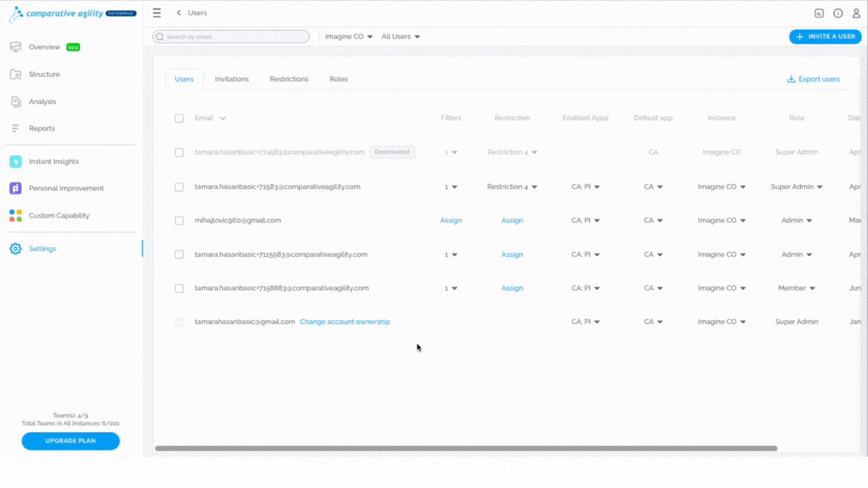Image resolution: width=868 pixels, height=488 pixels.
Task: Click the back arrow beside Users
Action: tap(179, 13)
